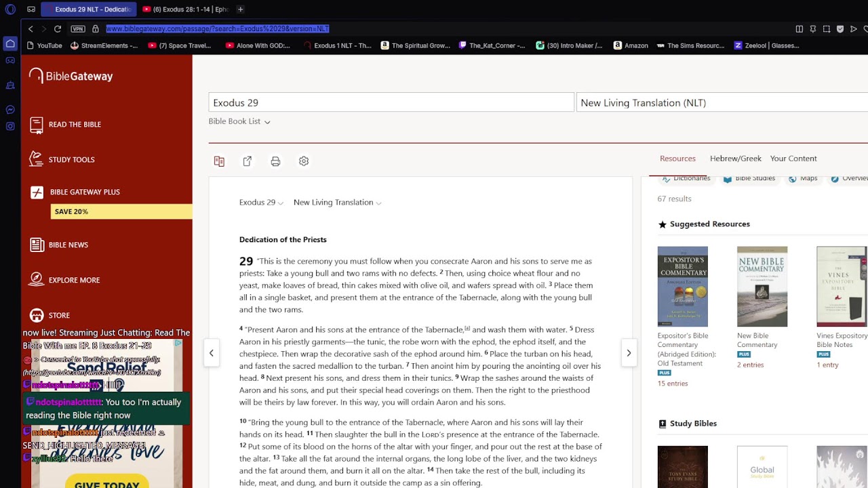The width and height of the screenshot is (868, 488).
Task: Open the New Living Translation passage dropdown
Action: [337, 203]
